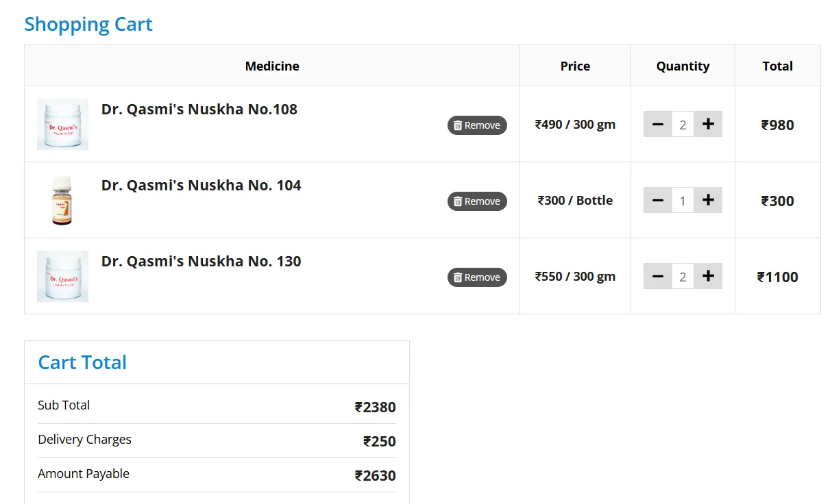The width and height of the screenshot is (832, 504).
Task: Focus the quantity box for Nuskha No. 104
Action: [x=683, y=201]
